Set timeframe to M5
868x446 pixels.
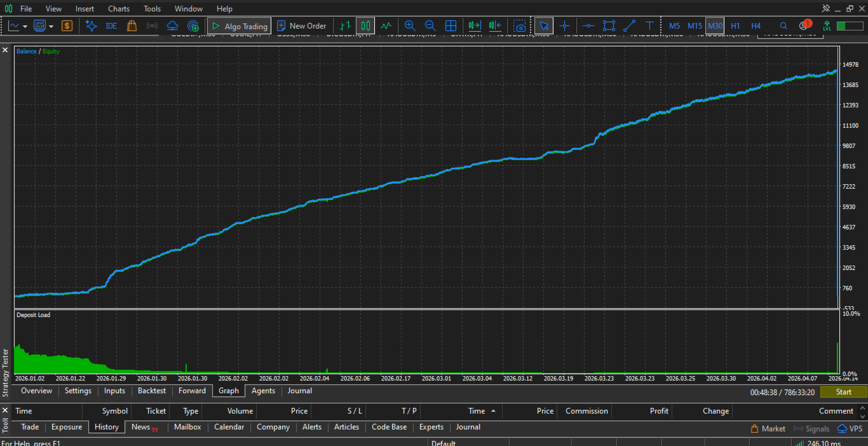point(674,26)
